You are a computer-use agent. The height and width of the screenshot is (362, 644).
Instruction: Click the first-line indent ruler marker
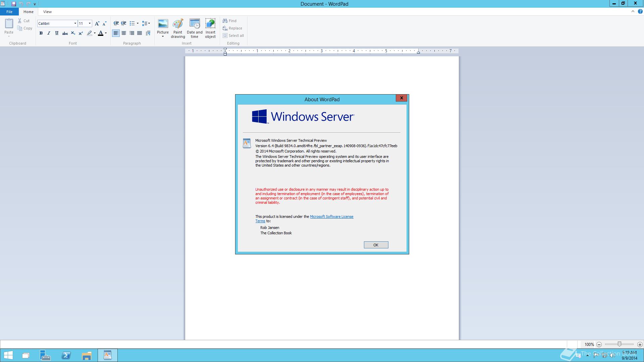225,50
